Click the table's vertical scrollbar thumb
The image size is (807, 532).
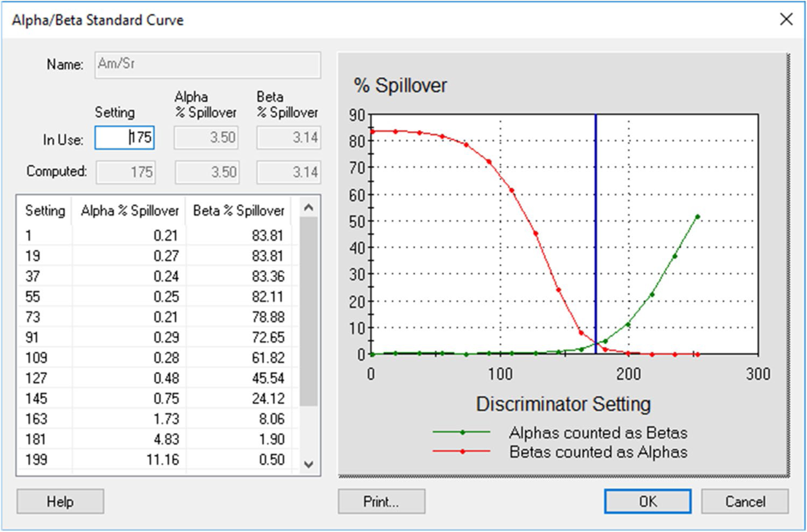[308, 311]
